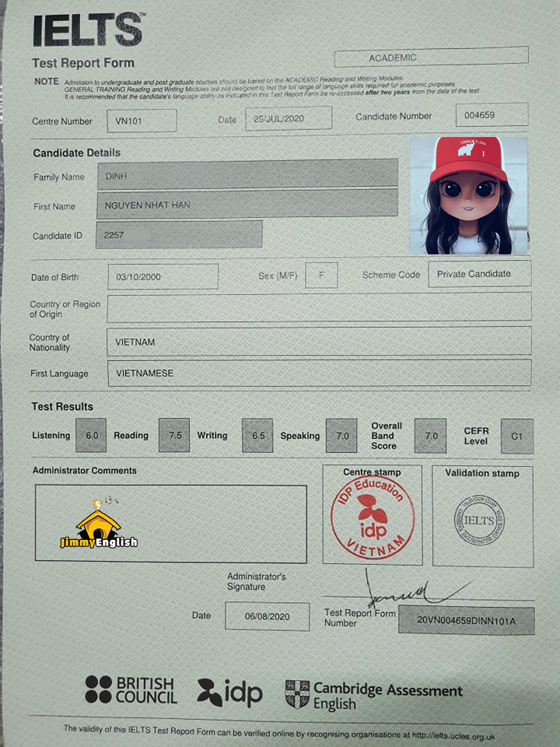
Task: Click Country of Nationality VIETNAM field
Action: tap(319, 341)
